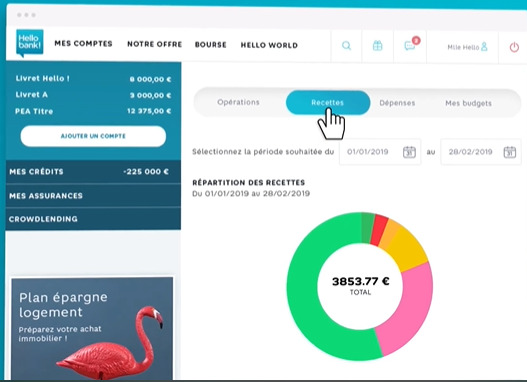Open NOTRE OFFRE menu

point(155,44)
